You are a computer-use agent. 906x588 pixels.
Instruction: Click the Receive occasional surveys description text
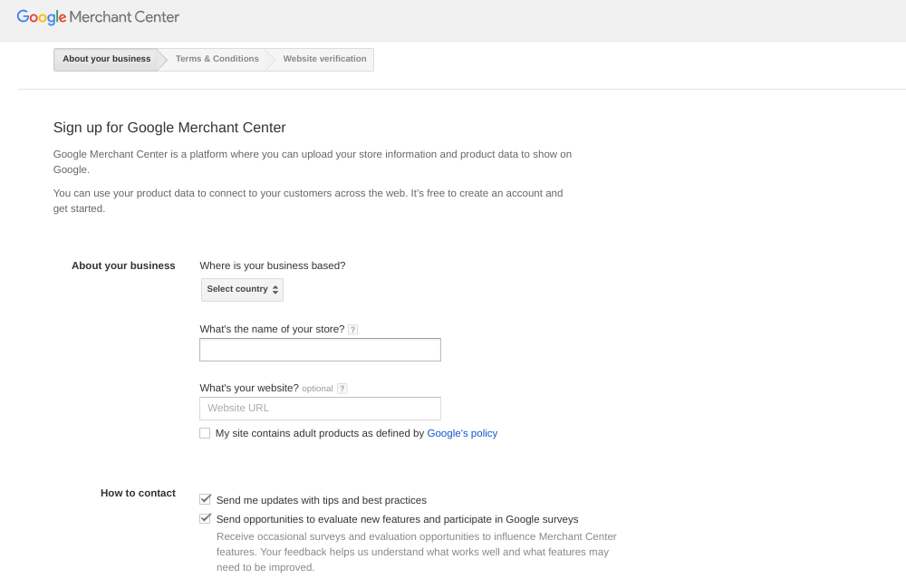(417, 552)
